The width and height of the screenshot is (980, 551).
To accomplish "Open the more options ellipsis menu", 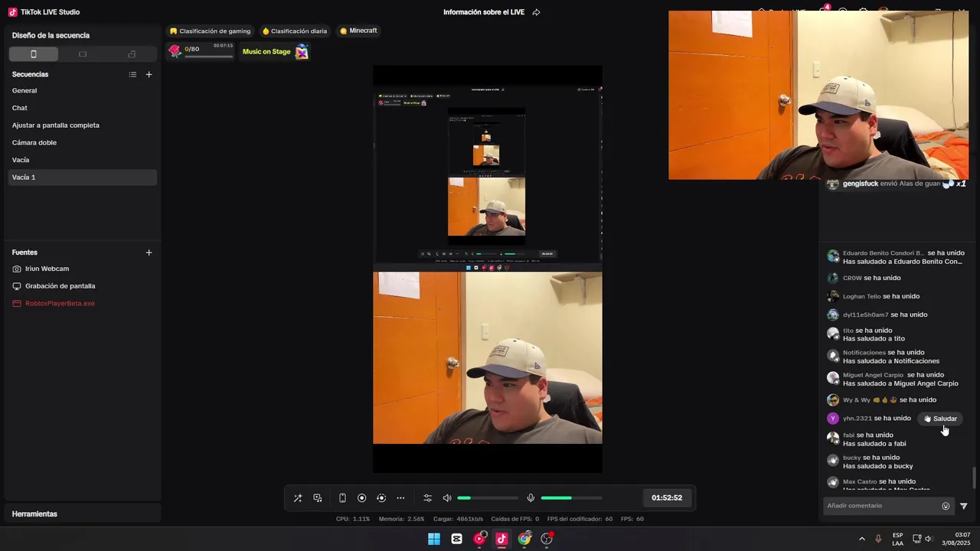I will pyautogui.click(x=400, y=498).
